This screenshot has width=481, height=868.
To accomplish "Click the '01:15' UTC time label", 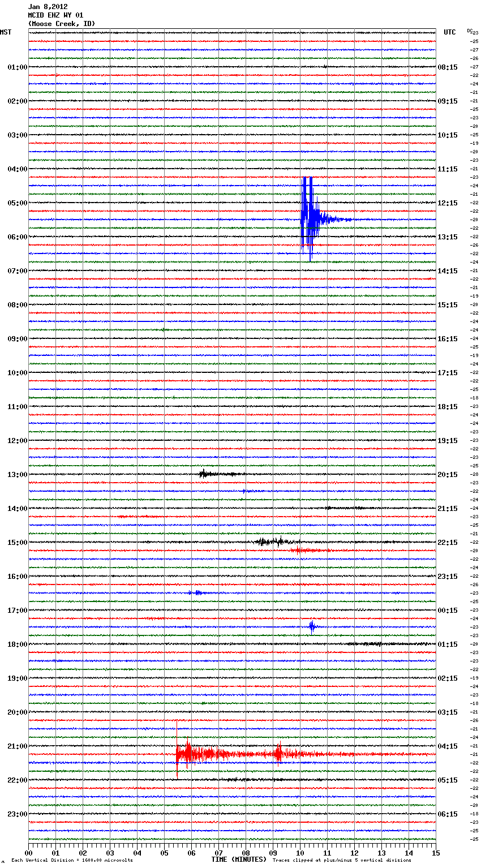I will tap(448, 644).
